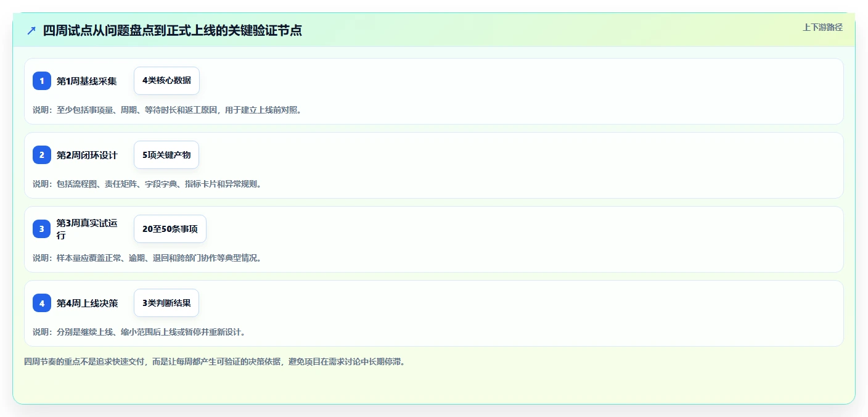Click the arrow icon beside the card title
Screen dimensions: 868x417
(x=31, y=30)
